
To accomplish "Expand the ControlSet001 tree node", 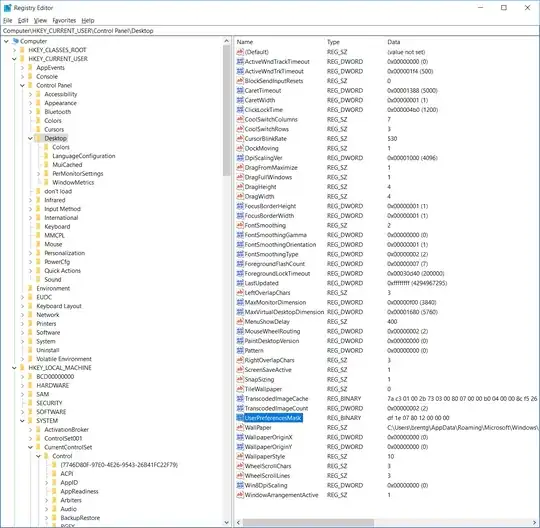I will [x=30, y=438].
